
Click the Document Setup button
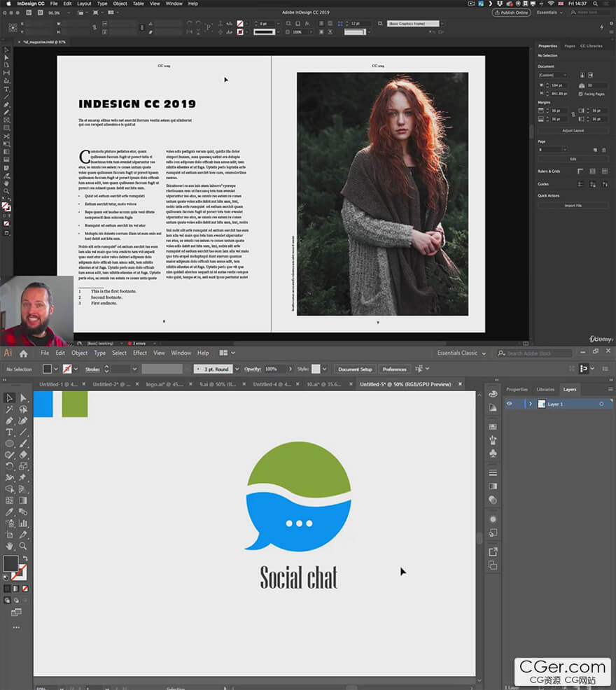tap(355, 369)
